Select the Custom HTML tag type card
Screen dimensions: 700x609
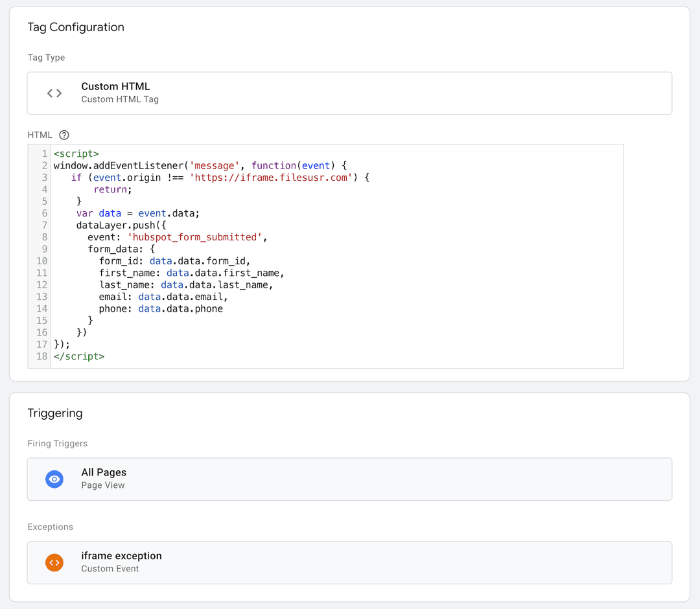point(350,93)
